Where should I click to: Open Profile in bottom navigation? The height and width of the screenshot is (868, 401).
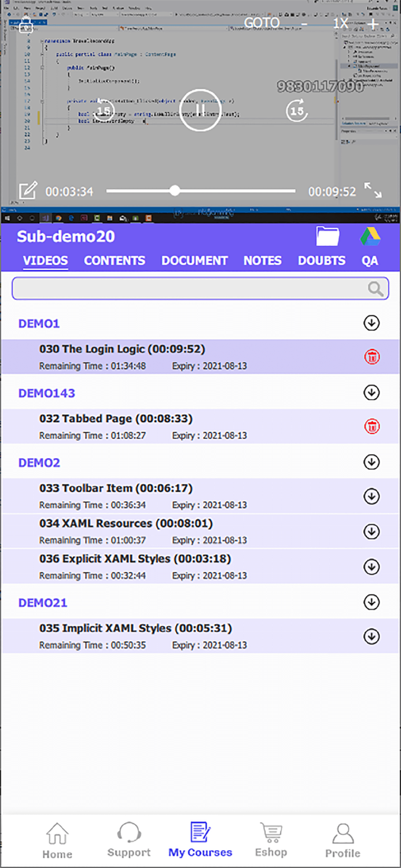coord(343,841)
